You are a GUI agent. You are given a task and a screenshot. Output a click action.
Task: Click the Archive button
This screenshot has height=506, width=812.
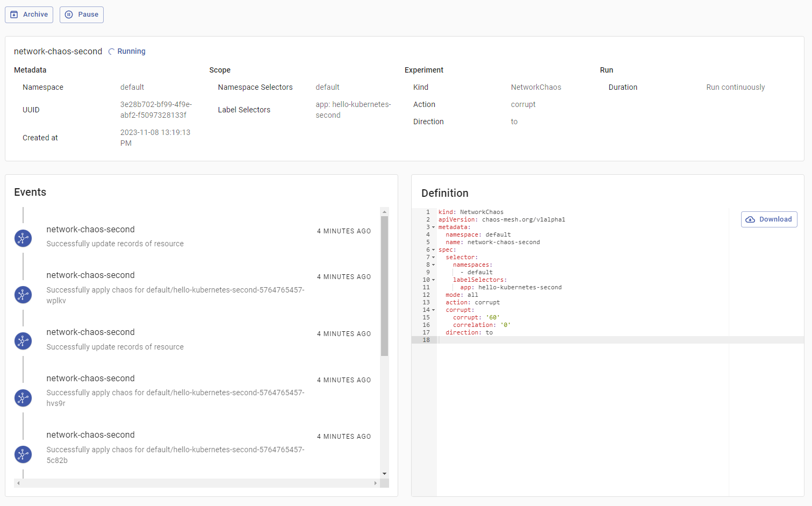[x=29, y=15]
